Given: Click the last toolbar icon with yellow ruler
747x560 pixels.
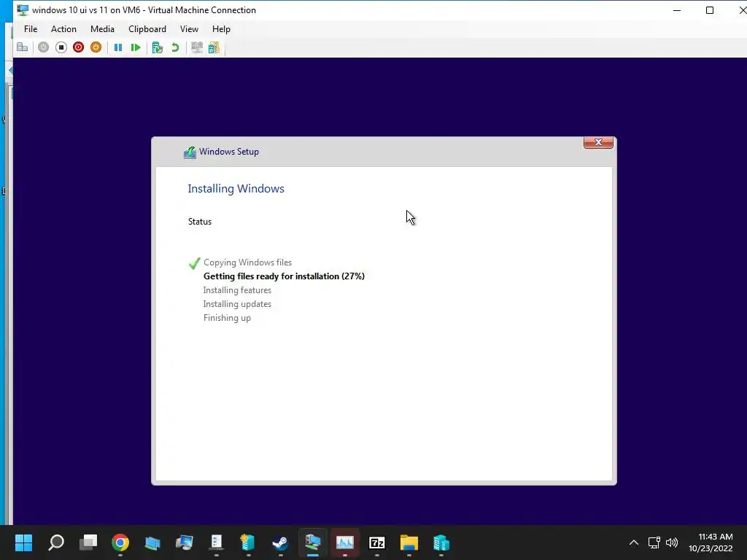Looking at the screenshot, I should 214,47.
